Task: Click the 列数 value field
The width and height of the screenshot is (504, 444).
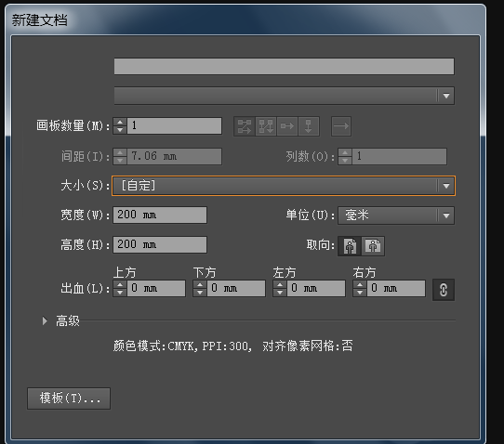Action: (x=399, y=156)
